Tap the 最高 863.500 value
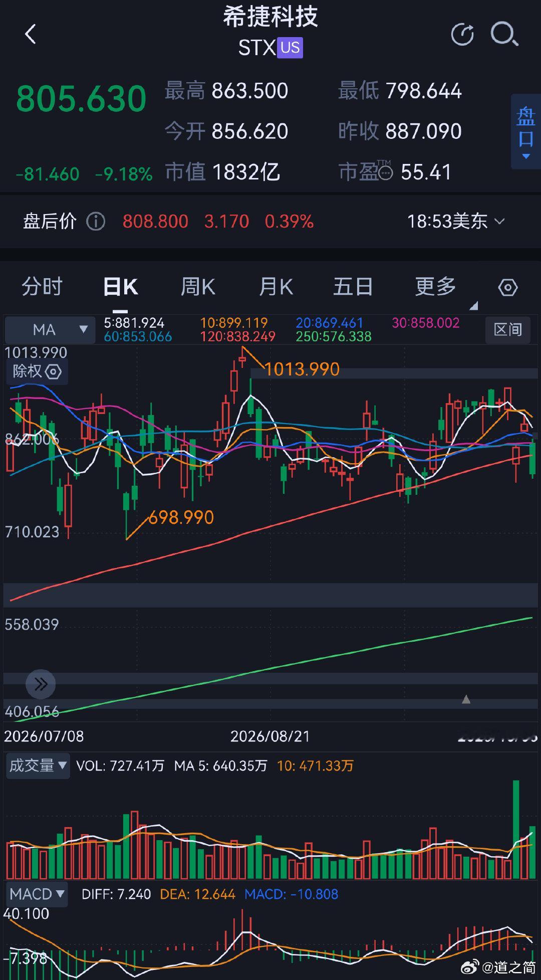The height and width of the screenshot is (980, 541). 250,91
